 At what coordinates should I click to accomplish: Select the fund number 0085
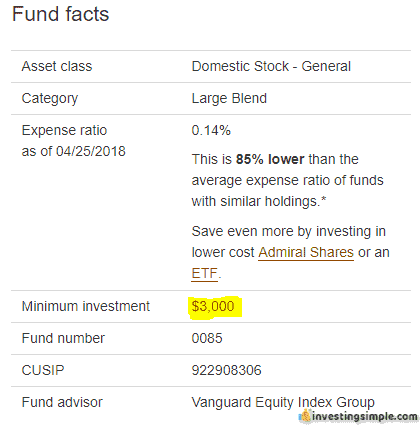(207, 338)
